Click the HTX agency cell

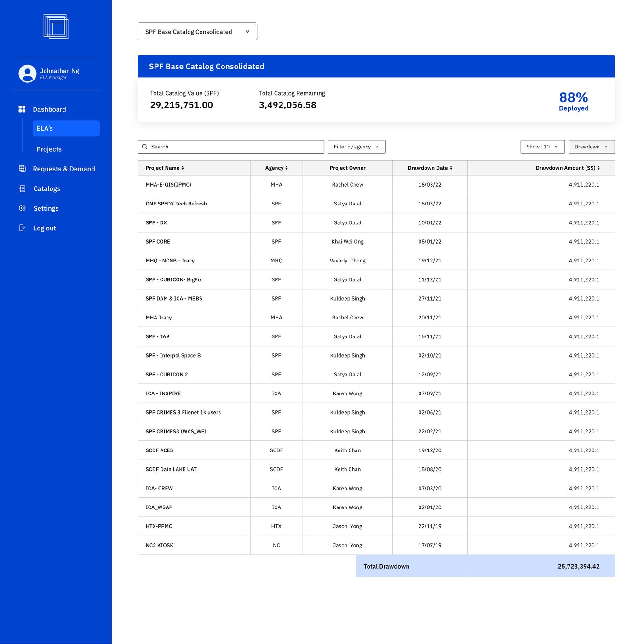[x=276, y=527]
